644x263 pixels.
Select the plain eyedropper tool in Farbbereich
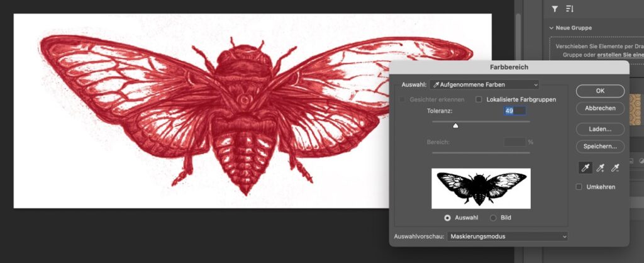(584, 167)
